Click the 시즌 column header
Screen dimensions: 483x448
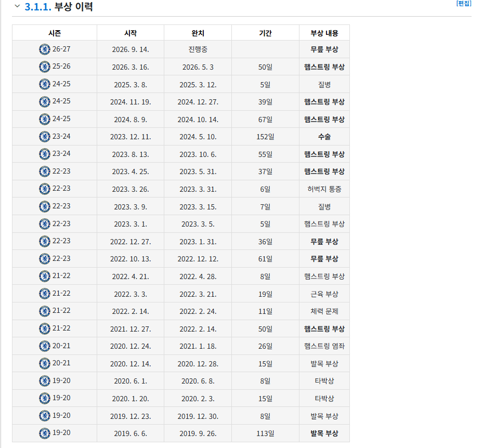point(55,33)
